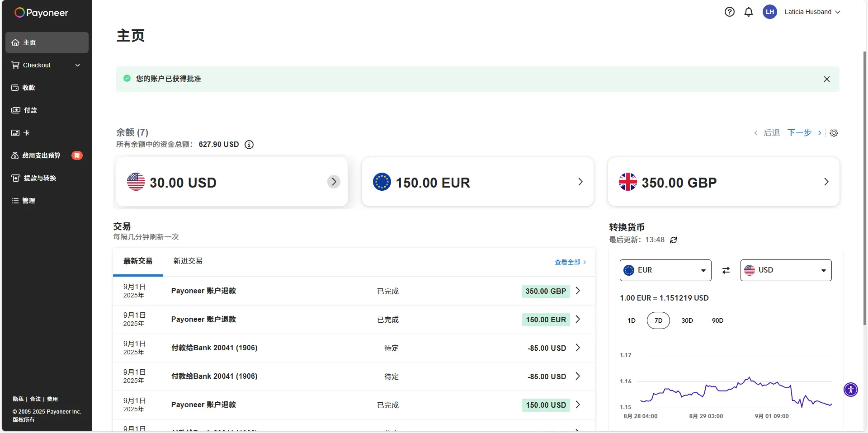Open 管理 in the sidebar

(x=47, y=201)
